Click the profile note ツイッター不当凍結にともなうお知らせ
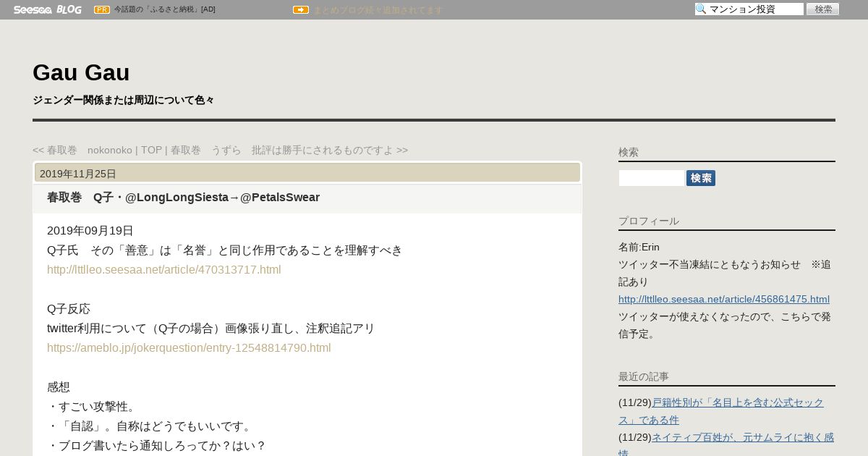Screen dimensions: 868x456 point(725,273)
